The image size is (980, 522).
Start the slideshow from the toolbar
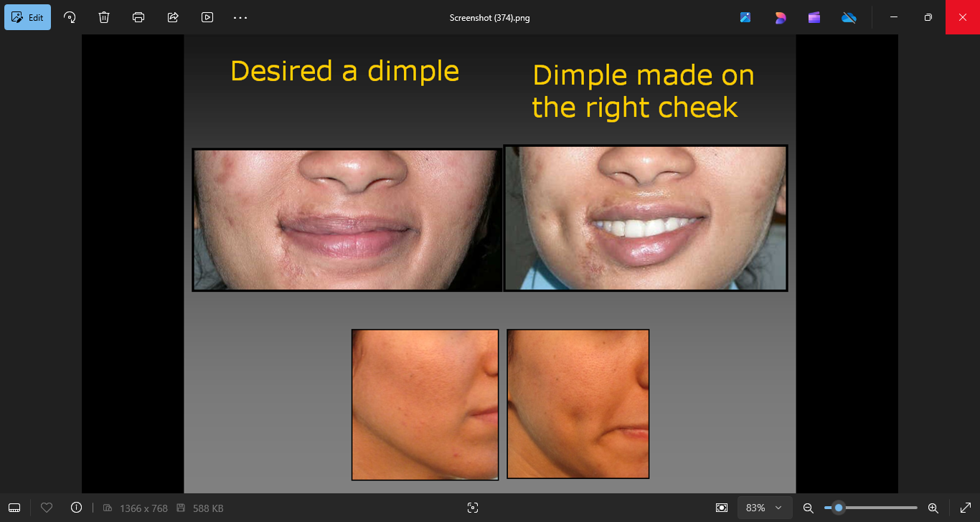click(207, 17)
